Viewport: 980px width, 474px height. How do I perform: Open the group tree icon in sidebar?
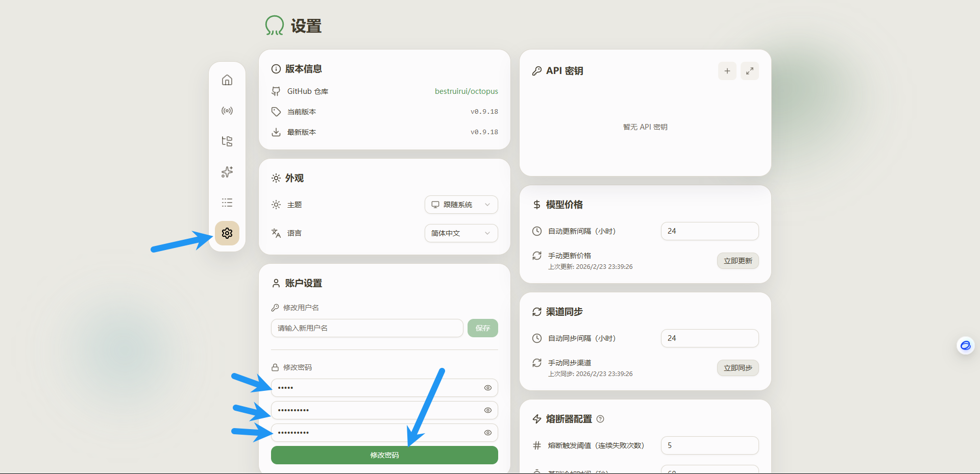[x=227, y=141]
